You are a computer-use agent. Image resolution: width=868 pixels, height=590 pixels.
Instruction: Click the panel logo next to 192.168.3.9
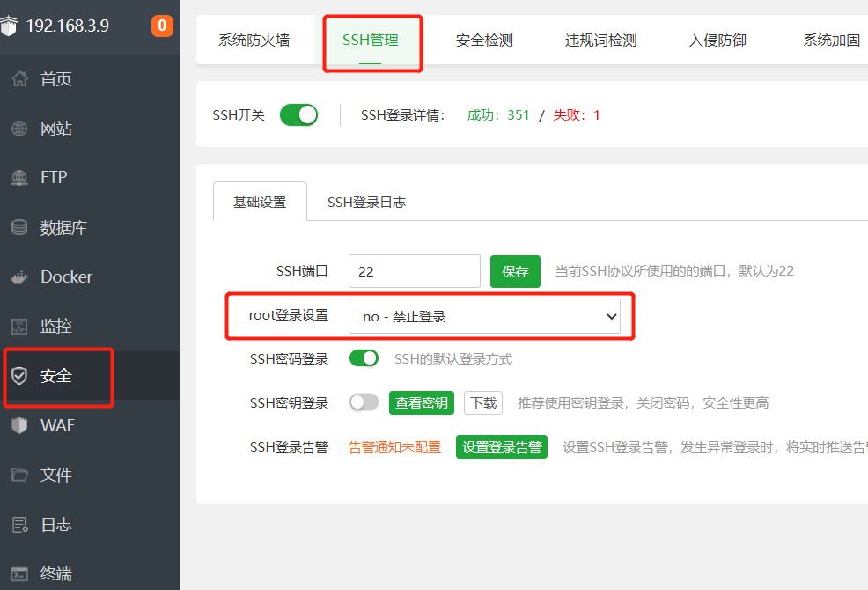click(x=8, y=26)
